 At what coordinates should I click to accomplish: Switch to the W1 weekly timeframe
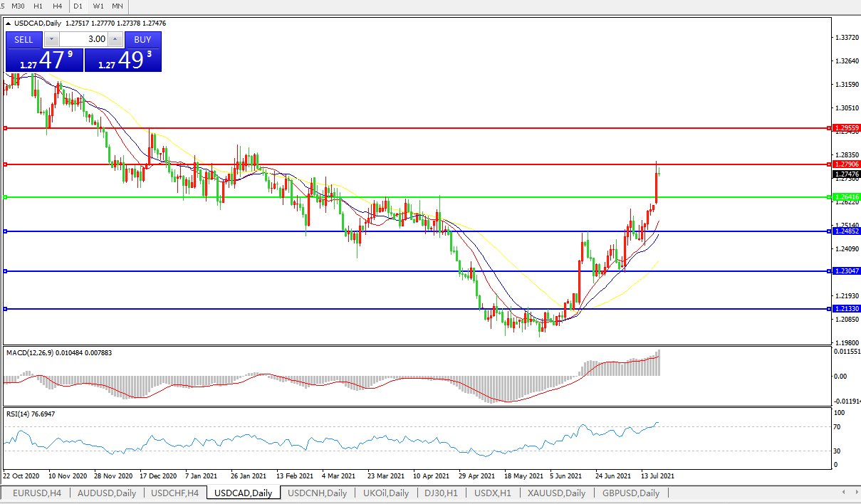coord(98,6)
